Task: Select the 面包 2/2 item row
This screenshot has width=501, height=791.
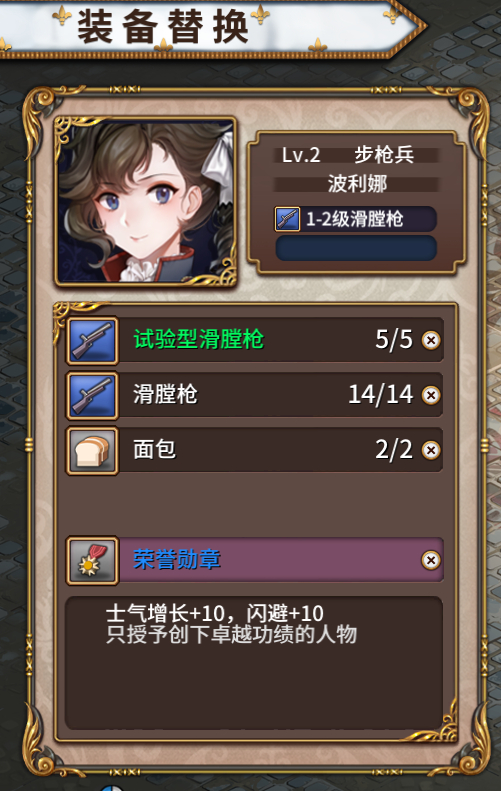Action: (255, 450)
